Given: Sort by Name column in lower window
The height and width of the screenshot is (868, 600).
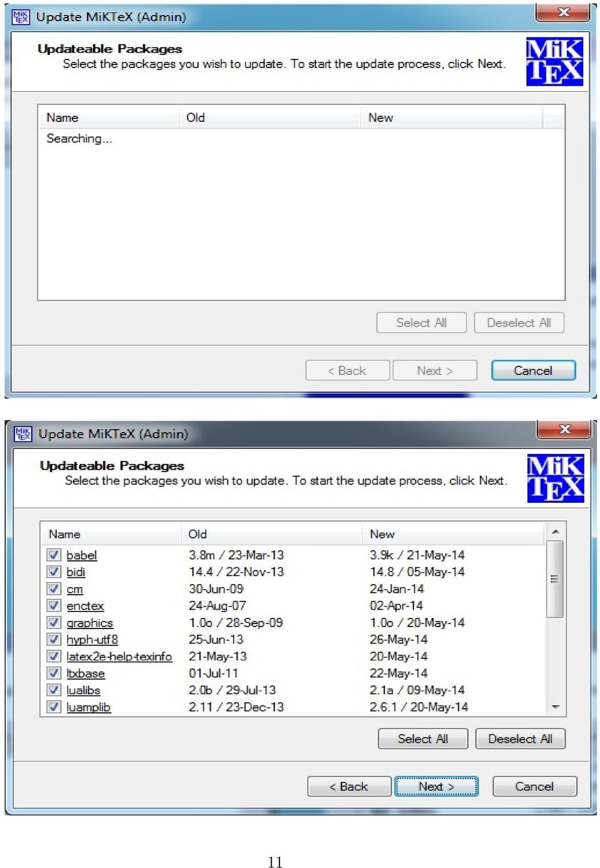Looking at the screenshot, I should pos(111,534).
